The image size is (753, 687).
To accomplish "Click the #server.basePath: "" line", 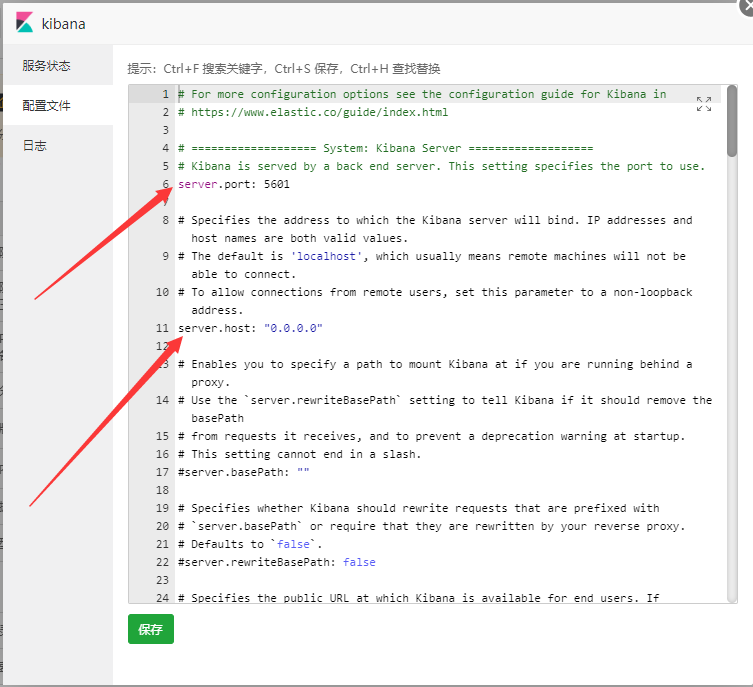I will (243, 472).
